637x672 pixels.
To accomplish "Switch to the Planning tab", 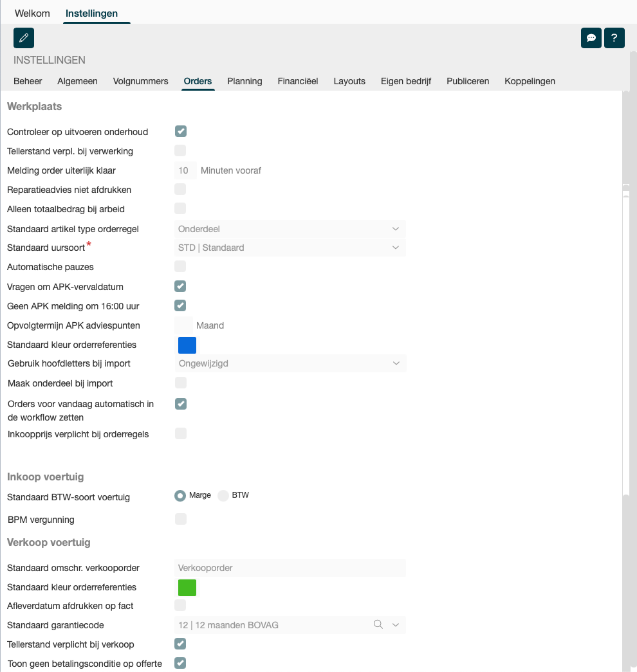I will click(245, 81).
